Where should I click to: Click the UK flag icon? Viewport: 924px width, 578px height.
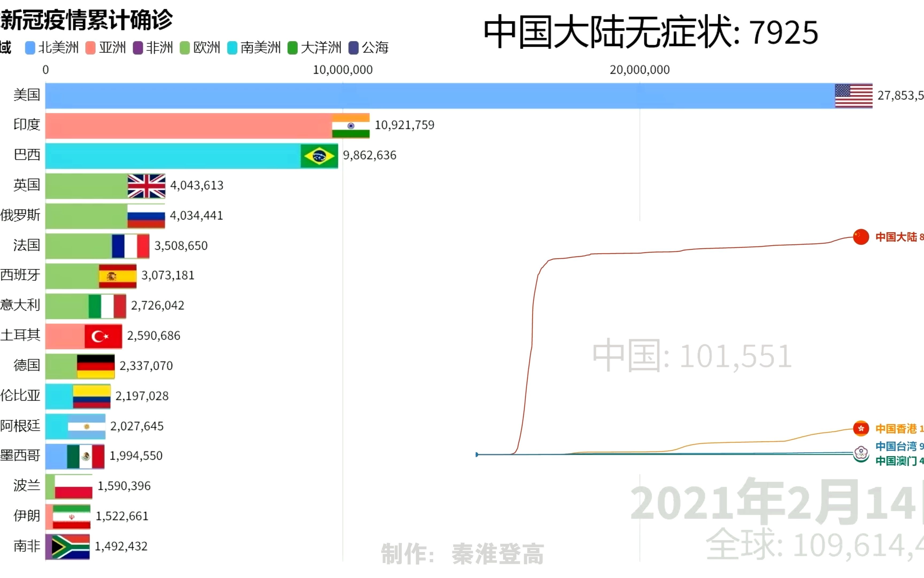coord(147,186)
